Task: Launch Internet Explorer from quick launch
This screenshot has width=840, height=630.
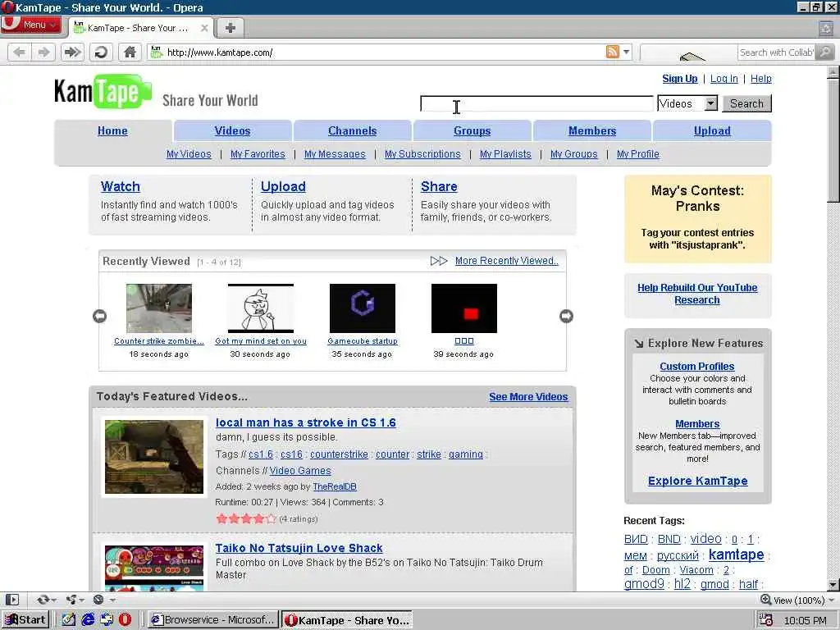Action: [88, 620]
